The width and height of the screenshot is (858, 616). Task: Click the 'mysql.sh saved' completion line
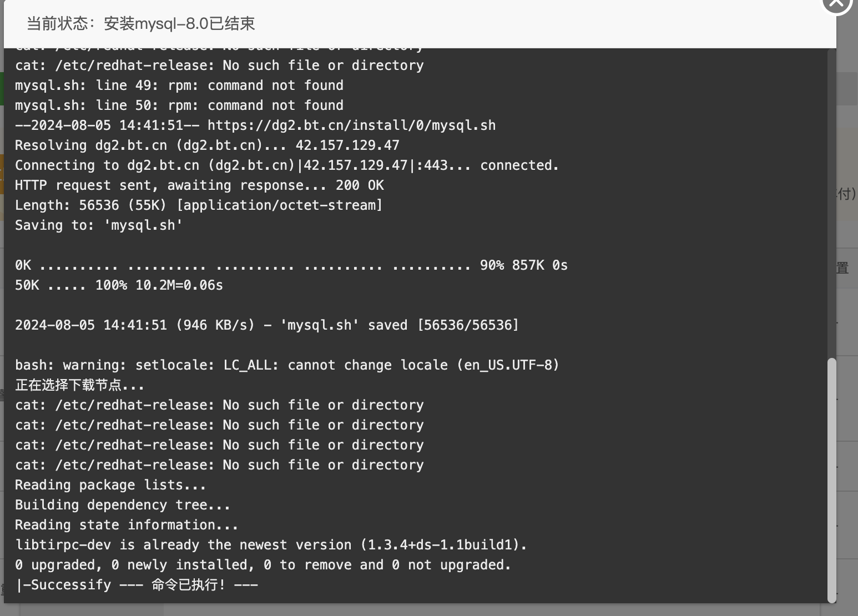pyautogui.click(x=267, y=325)
